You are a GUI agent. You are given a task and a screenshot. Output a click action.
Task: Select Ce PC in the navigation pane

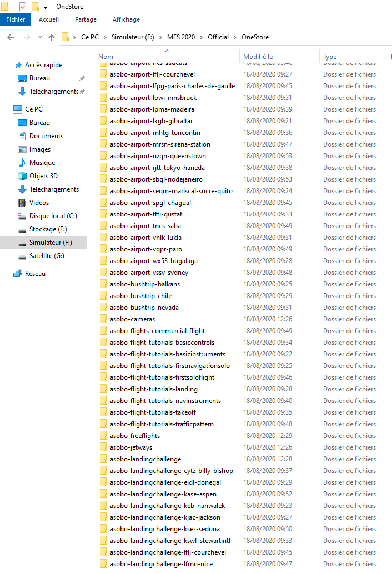click(34, 109)
